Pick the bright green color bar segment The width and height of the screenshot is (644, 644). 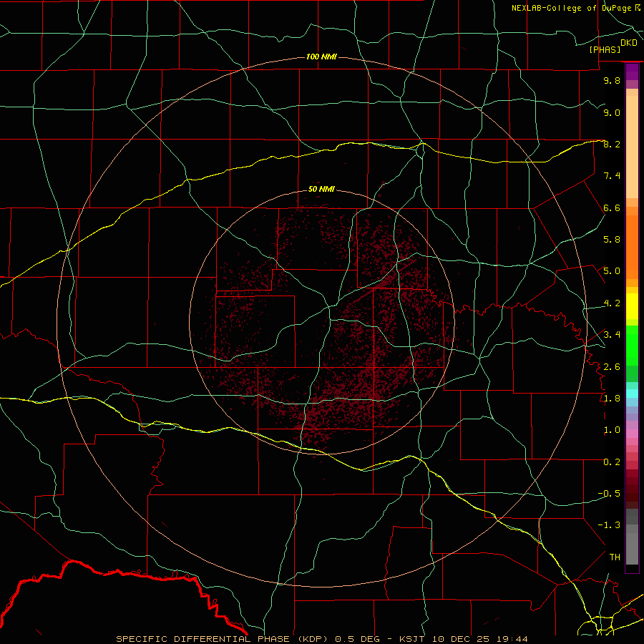632,346
